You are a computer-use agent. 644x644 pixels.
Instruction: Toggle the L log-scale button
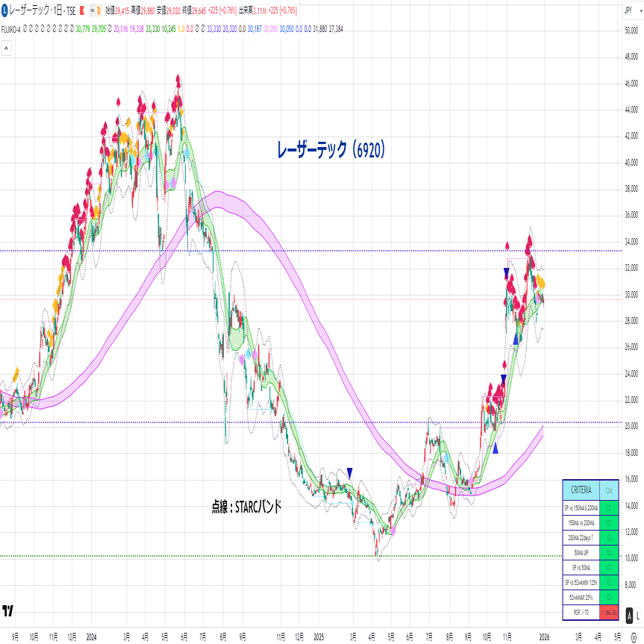(x=638, y=615)
